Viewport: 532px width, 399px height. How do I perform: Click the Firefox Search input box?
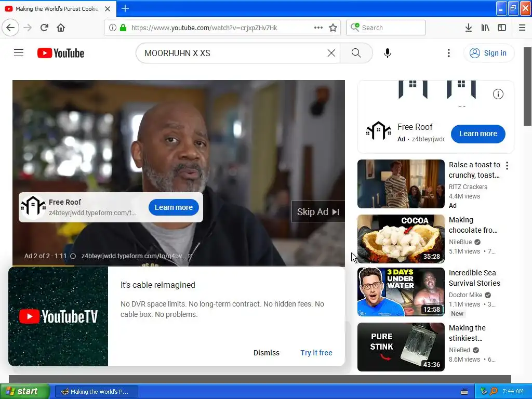click(386, 28)
